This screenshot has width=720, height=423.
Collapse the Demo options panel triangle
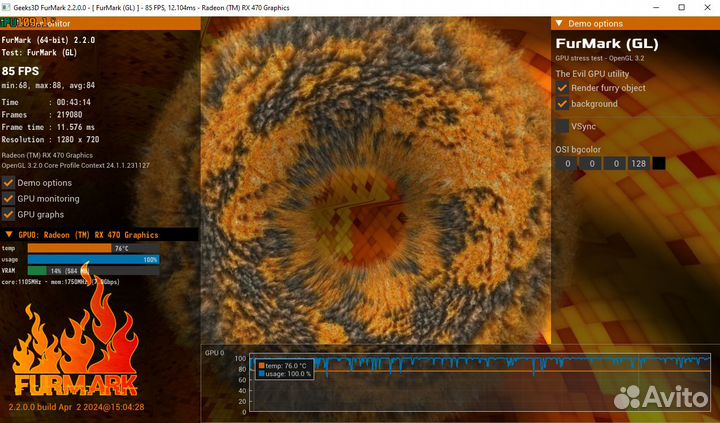559,23
